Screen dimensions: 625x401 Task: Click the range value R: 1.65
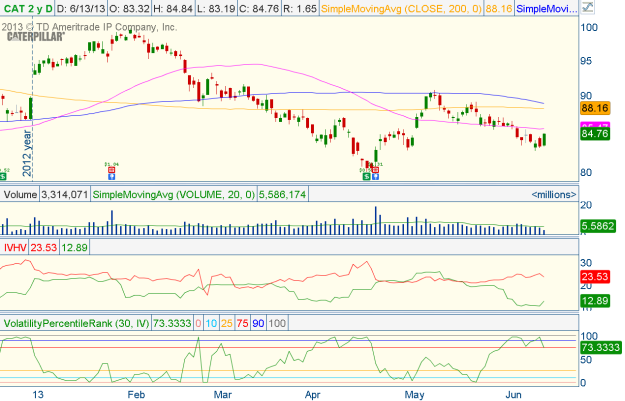pos(300,8)
